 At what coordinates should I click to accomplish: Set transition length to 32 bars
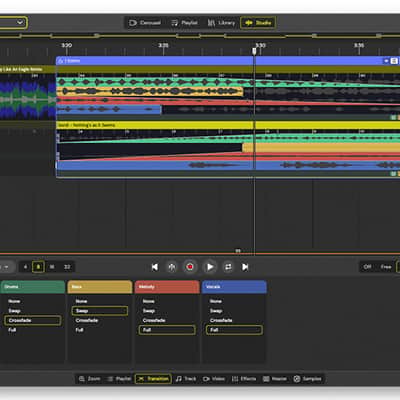pyautogui.click(x=67, y=267)
